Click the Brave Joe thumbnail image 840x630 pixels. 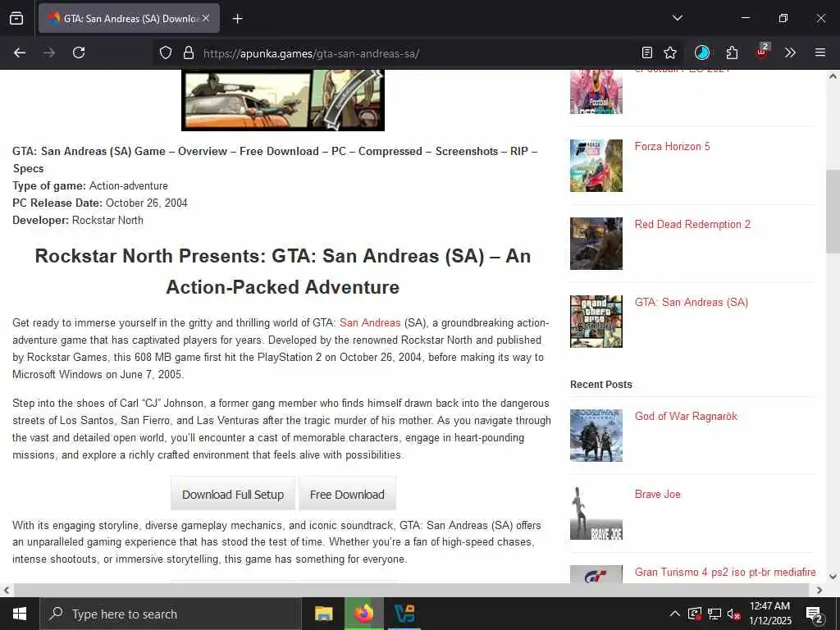[596, 514]
